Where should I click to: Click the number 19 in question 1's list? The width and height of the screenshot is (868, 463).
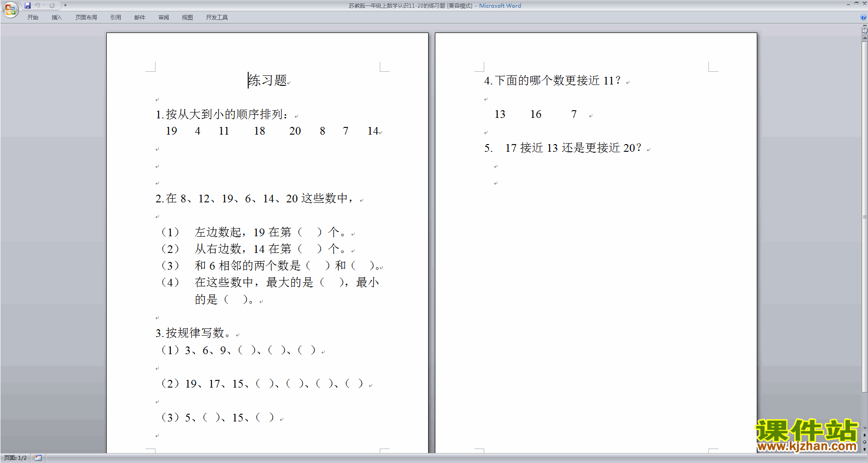click(x=171, y=131)
